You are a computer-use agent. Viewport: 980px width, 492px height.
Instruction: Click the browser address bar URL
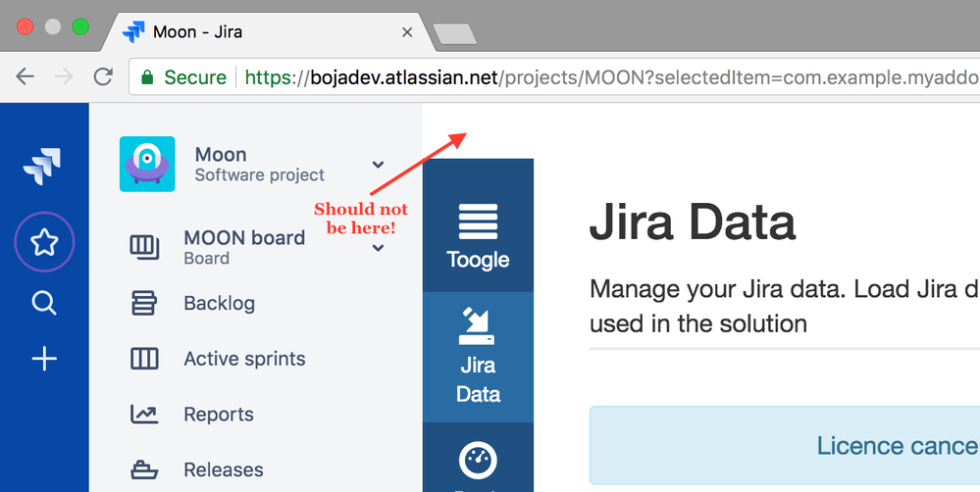tap(612, 77)
